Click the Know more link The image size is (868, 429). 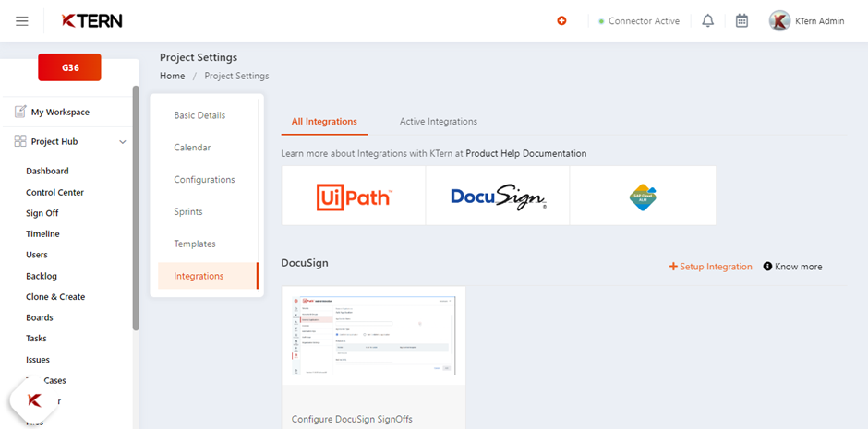792,267
